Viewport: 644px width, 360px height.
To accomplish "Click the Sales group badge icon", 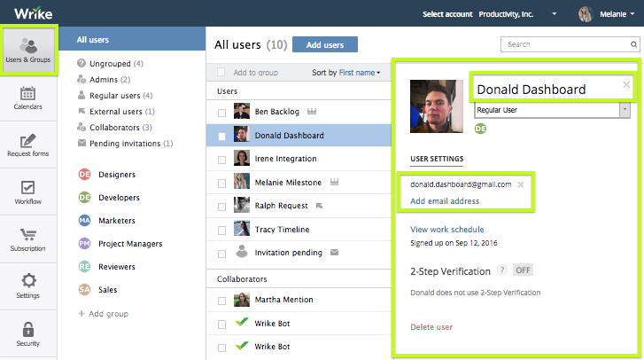I will tap(85, 289).
